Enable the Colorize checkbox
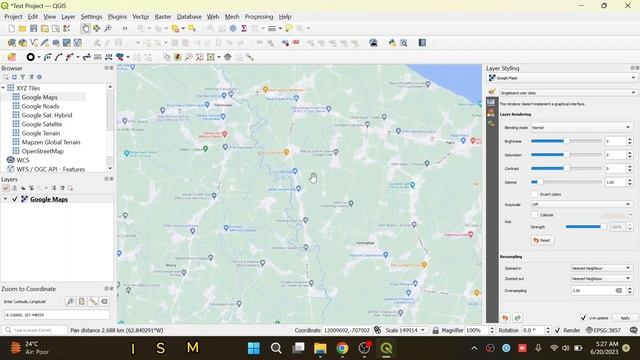 pos(535,215)
